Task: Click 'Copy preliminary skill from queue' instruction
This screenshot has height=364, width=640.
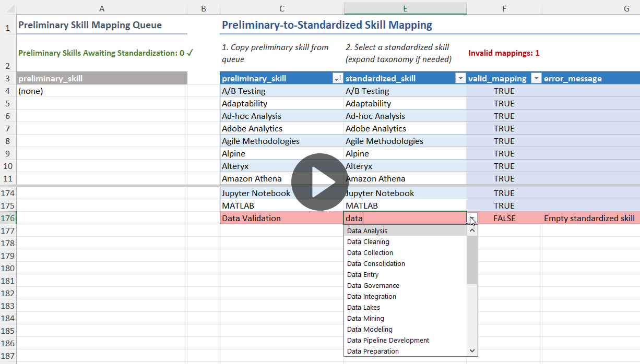Action: (x=275, y=53)
